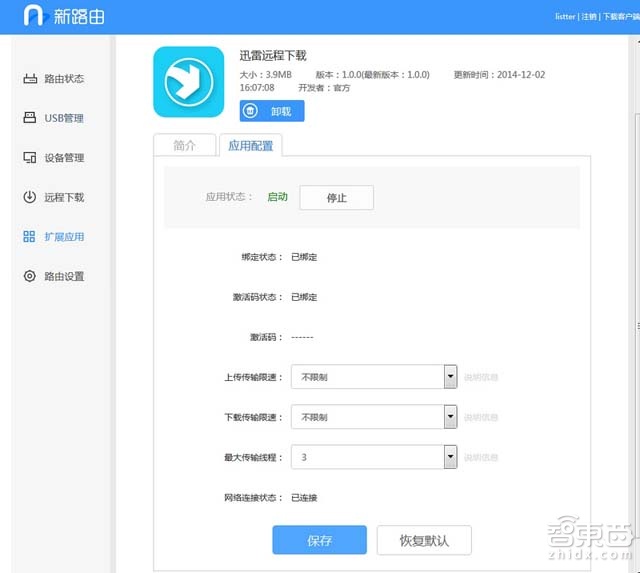Open the 设备管理 devices icon
This screenshot has width=640, height=573.
click(x=30, y=157)
